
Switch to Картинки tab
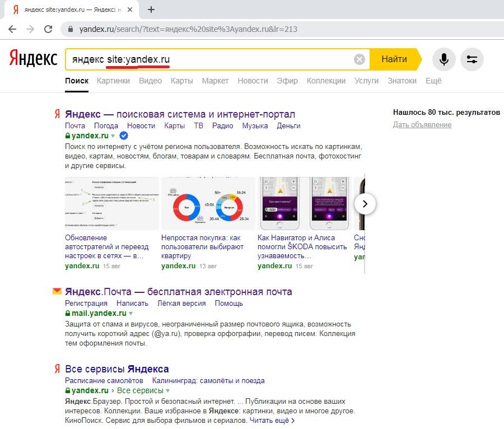click(113, 81)
